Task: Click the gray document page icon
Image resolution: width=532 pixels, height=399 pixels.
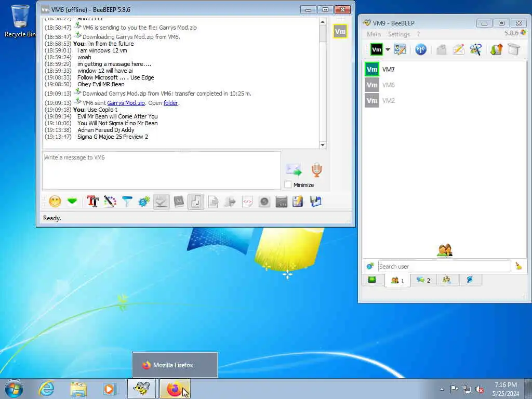Action: click(213, 202)
